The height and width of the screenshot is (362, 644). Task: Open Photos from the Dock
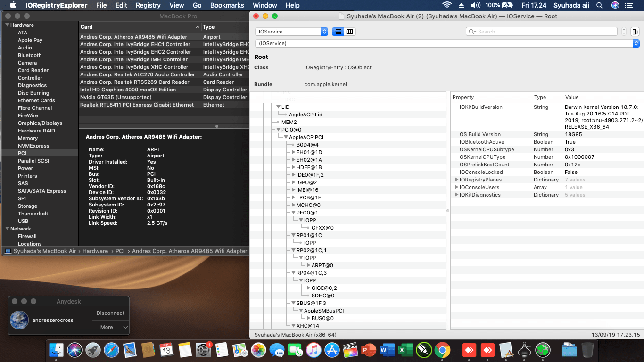pos(258,350)
